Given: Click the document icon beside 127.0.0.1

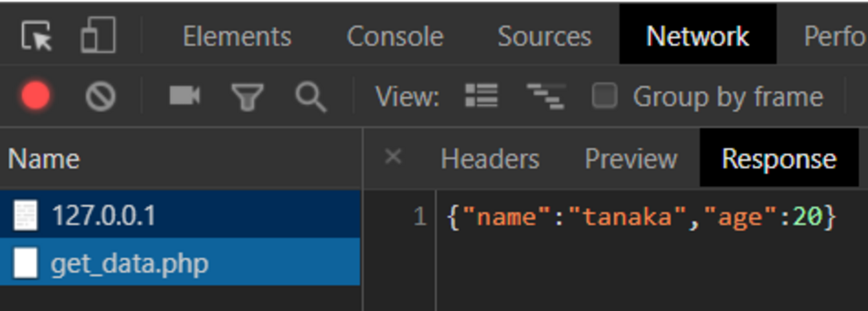Looking at the screenshot, I should (x=25, y=215).
